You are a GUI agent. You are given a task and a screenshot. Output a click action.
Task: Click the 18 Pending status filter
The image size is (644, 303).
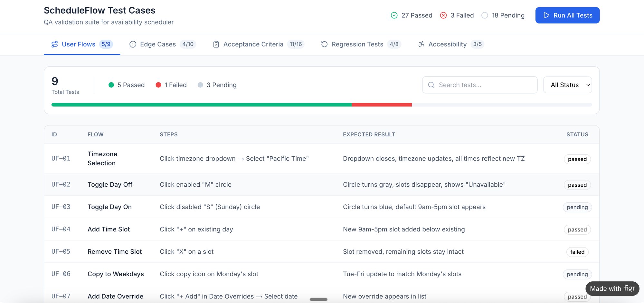click(x=503, y=15)
